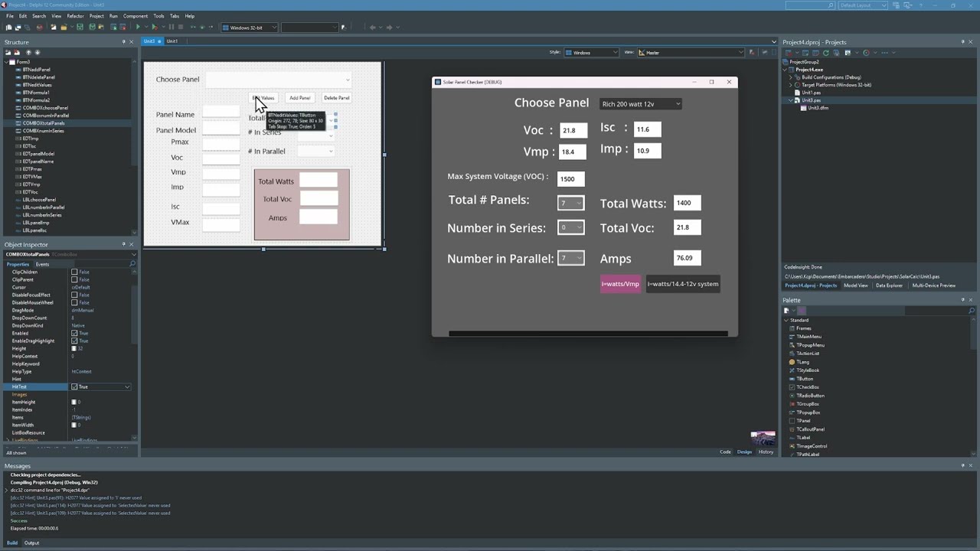Click the Back navigation arrow in toolbar
980x551 pixels.
[x=372, y=28]
